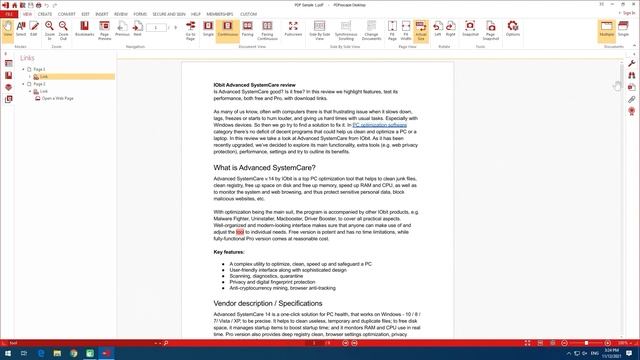Rotate the page Right
The image size is (640, 360).
coord(451,29)
